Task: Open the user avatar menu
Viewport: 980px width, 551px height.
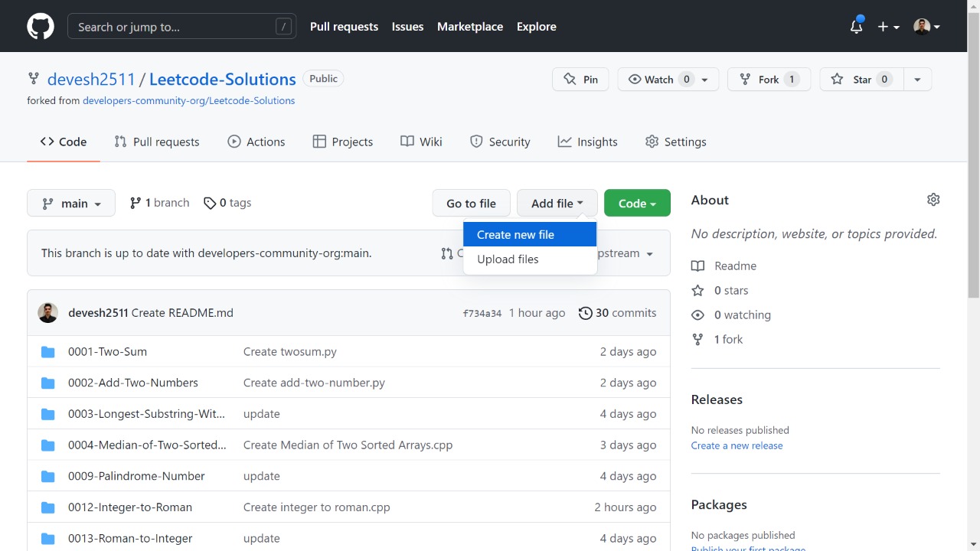Action: tap(926, 26)
